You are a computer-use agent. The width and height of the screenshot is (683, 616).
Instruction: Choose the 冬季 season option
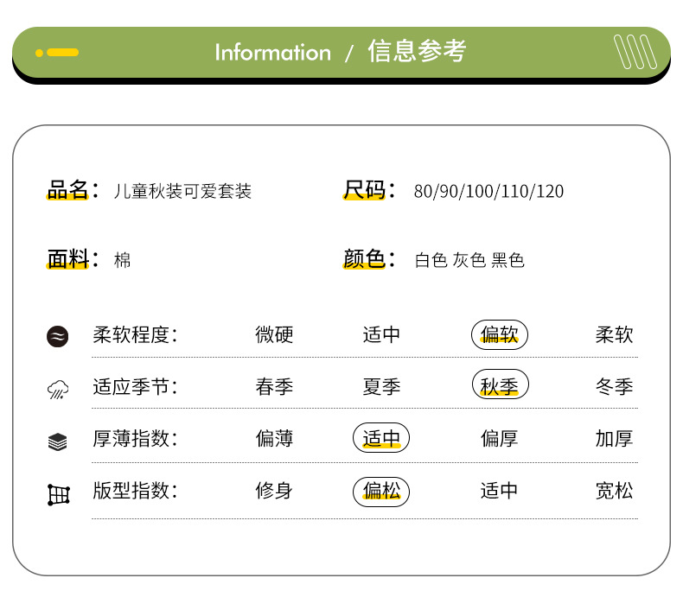coord(614,386)
